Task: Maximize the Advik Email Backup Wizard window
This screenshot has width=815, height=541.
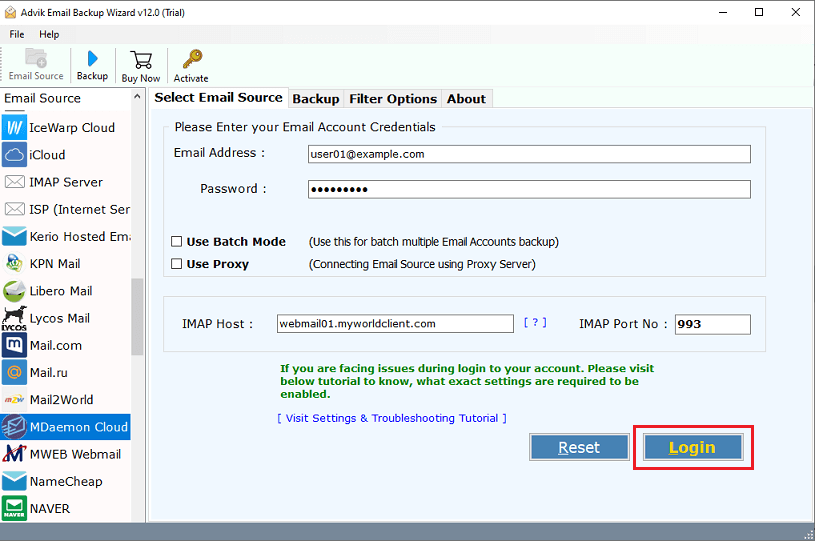Action: coord(759,12)
